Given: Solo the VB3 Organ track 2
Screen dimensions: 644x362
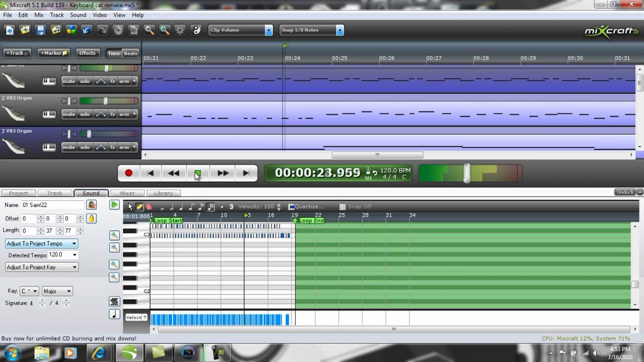Looking at the screenshot, I should pos(85,114).
